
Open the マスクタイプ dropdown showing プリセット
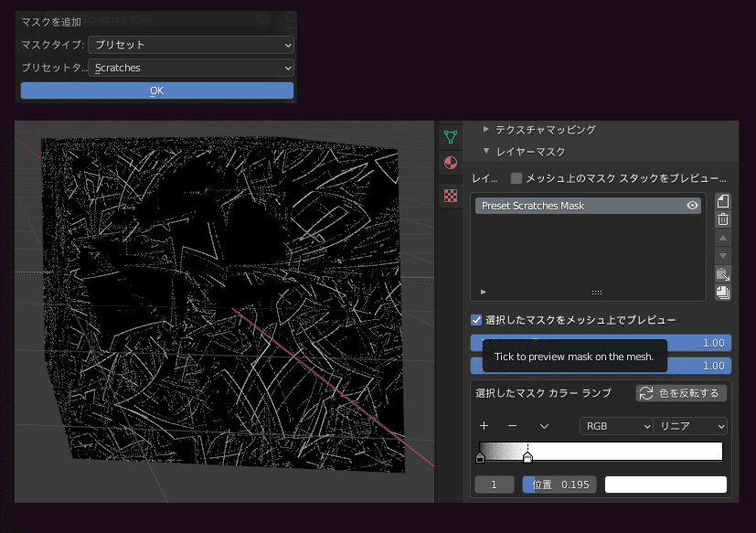tap(191, 45)
